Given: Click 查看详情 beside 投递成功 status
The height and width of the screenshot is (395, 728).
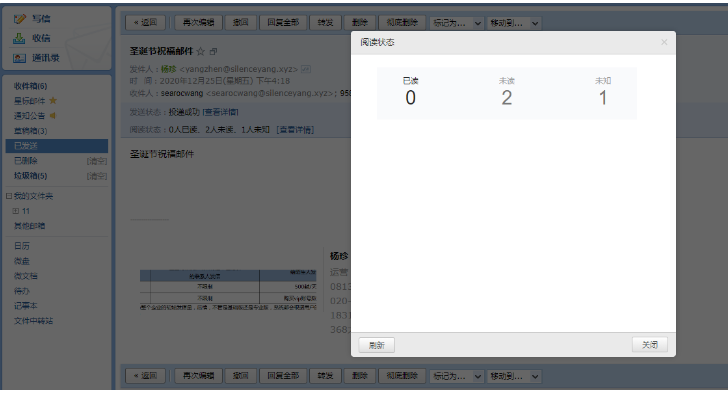Looking at the screenshot, I should tap(220, 112).
